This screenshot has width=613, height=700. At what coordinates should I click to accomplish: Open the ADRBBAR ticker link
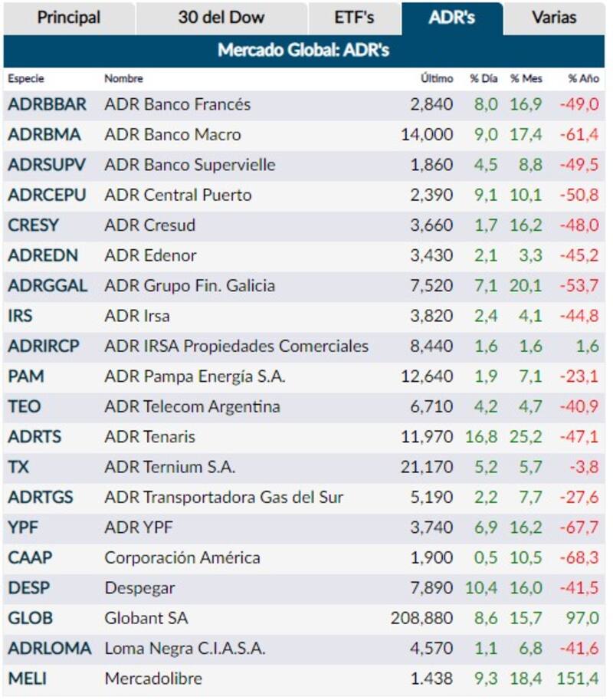pos(47,104)
